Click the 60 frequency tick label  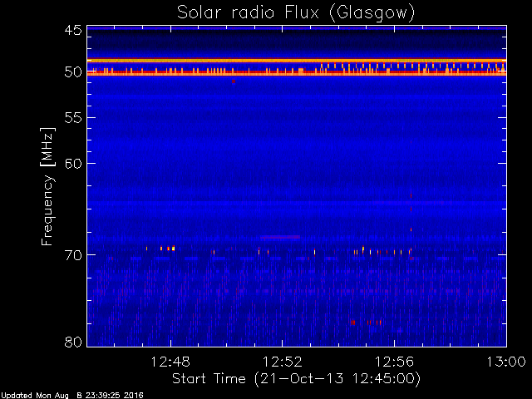(x=73, y=164)
